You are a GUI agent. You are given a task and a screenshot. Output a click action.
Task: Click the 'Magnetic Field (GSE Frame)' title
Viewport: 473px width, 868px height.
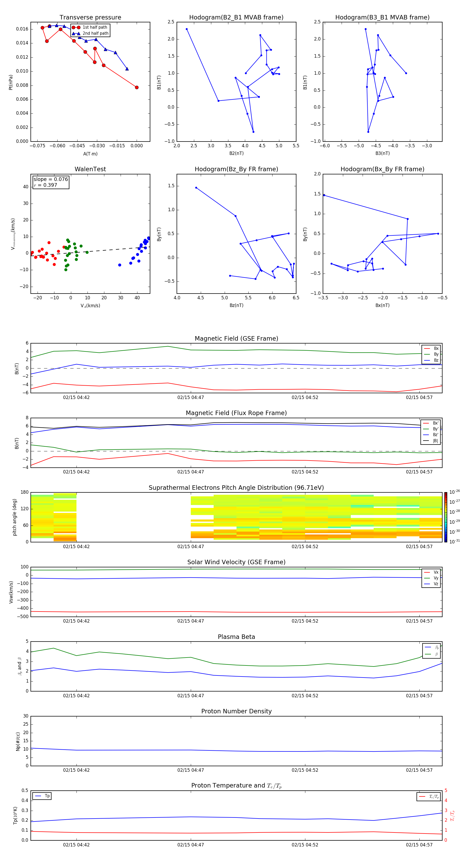236,339
